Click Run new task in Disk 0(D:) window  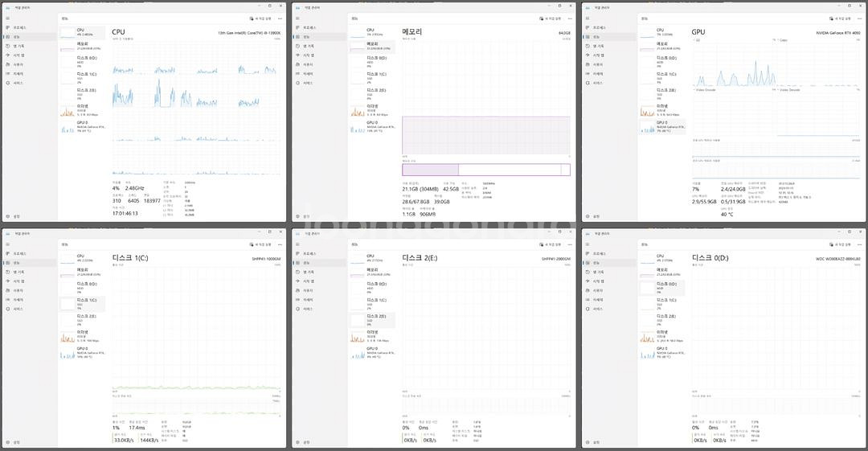[841, 244]
